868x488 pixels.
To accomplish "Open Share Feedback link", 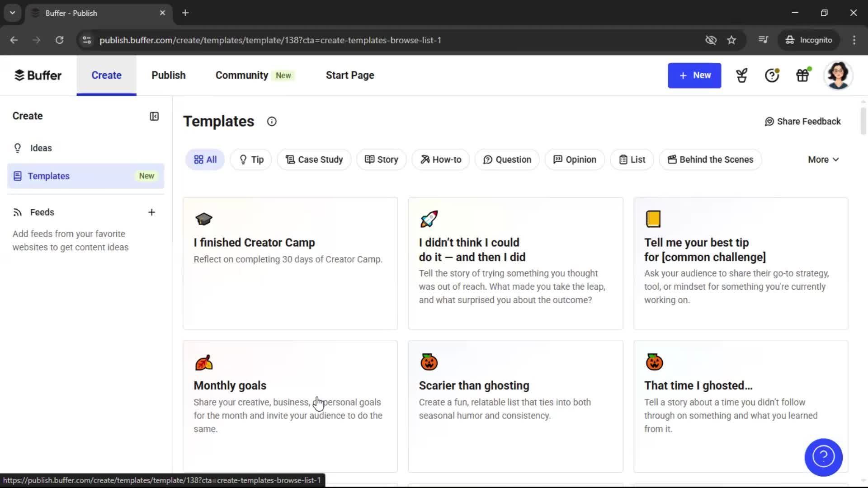I will (802, 121).
